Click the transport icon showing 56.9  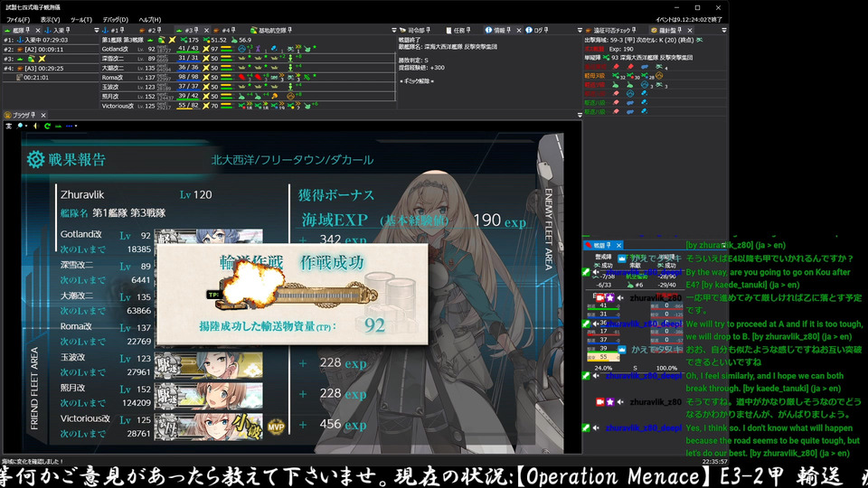point(233,40)
